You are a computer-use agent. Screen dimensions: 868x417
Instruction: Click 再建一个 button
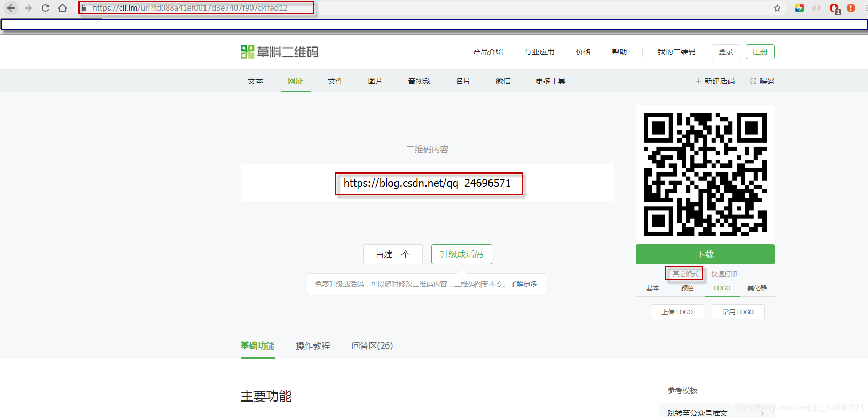393,254
